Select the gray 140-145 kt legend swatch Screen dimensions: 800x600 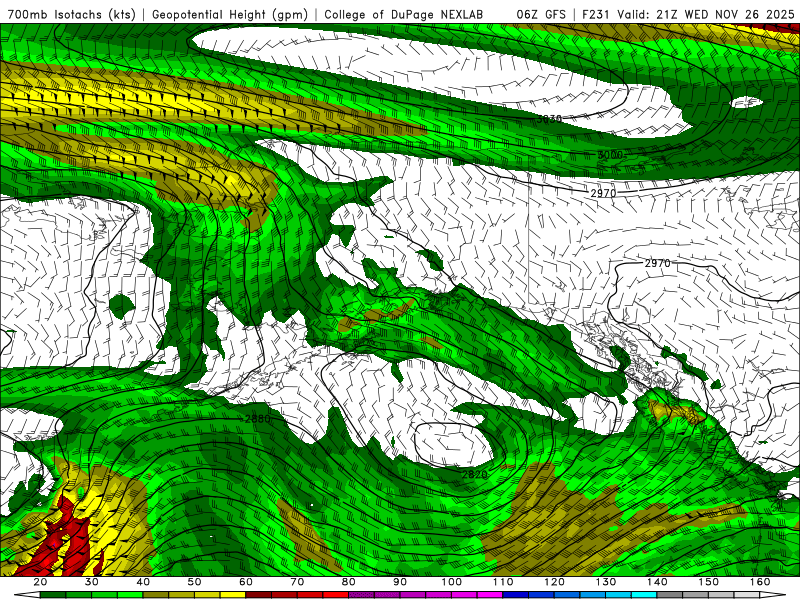(x=670, y=595)
